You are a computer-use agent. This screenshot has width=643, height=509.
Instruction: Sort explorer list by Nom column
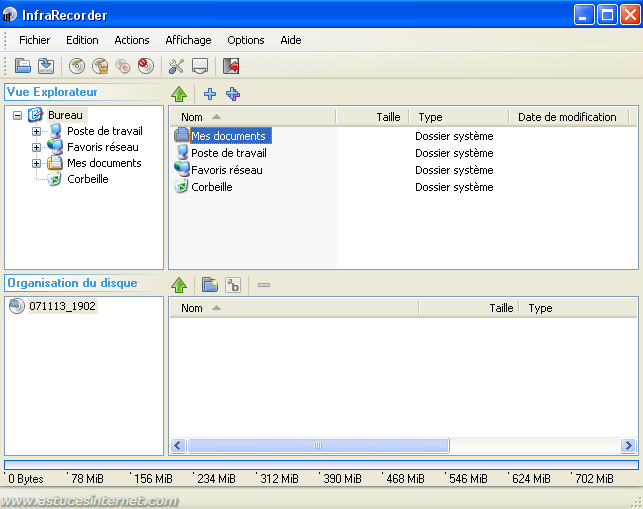[253, 117]
